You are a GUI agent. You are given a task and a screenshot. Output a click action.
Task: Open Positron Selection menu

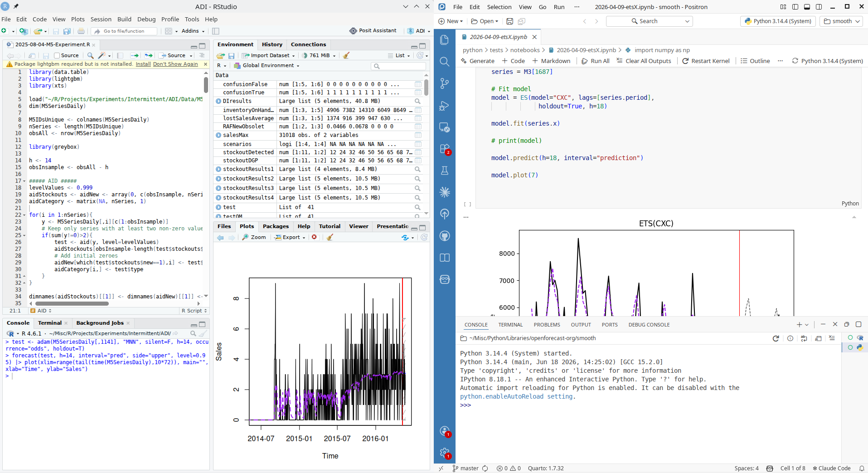click(x=499, y=7)
